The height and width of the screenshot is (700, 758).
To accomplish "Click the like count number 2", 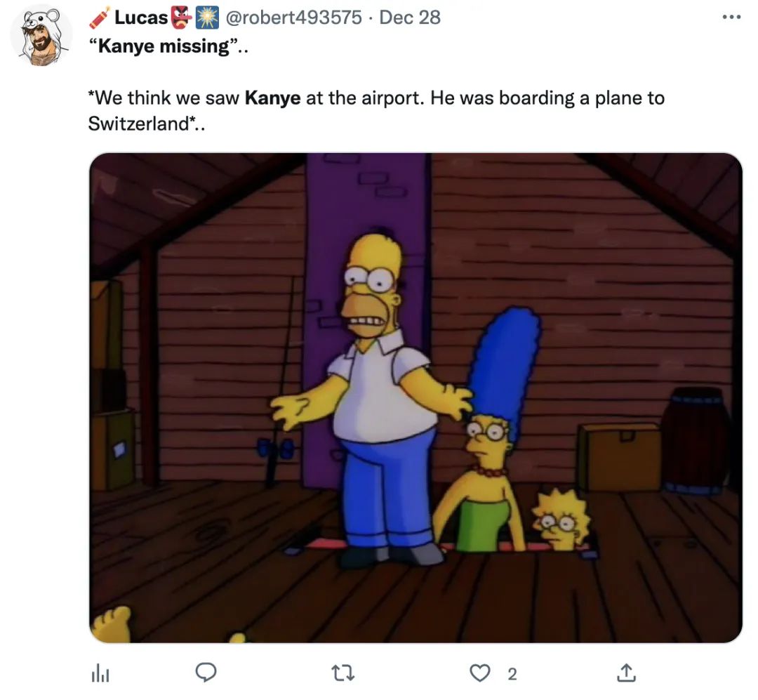I will click(512, 674).
